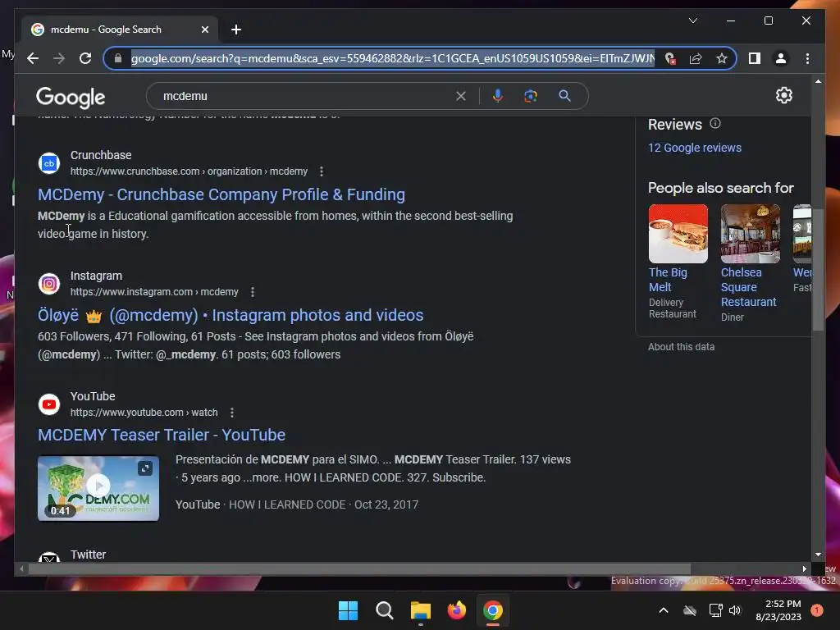Show hidden system tray icons
The height and width of the screenshot is (630, 840).
(x=663, y=610)
